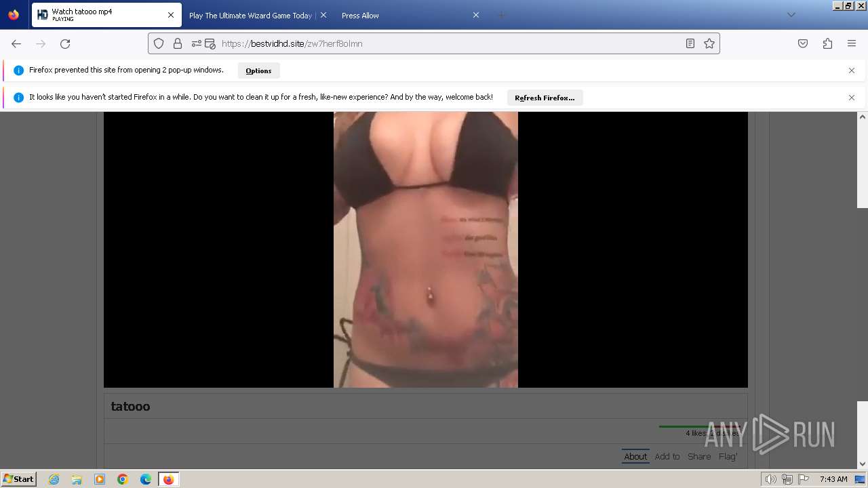Viewport: 868px width, 488px height.
Task: Switch to Play The Ultimate Wizard Game tab
Action: [250, 15]
